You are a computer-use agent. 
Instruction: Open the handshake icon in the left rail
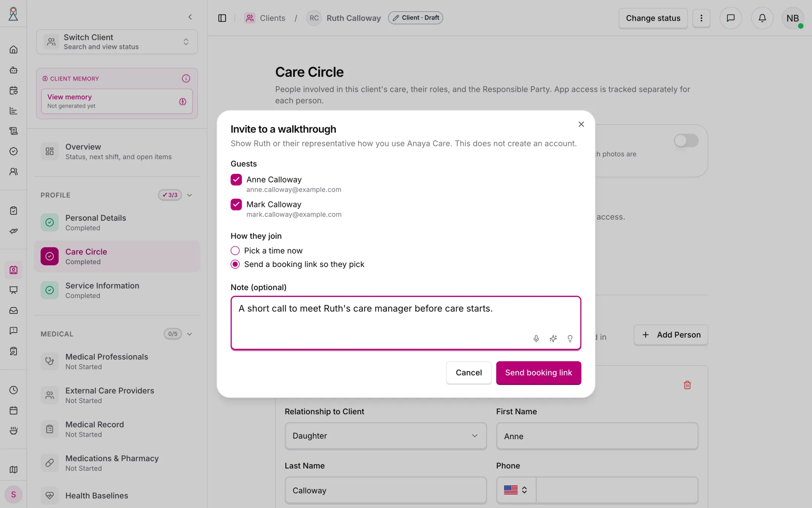pyautogui.click(x=14, y=231)
